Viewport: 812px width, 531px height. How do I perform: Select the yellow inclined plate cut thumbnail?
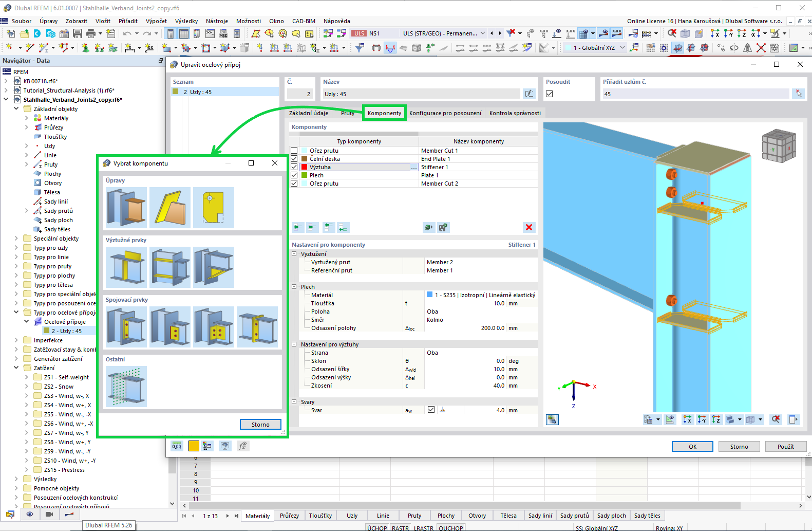(170, 208)
